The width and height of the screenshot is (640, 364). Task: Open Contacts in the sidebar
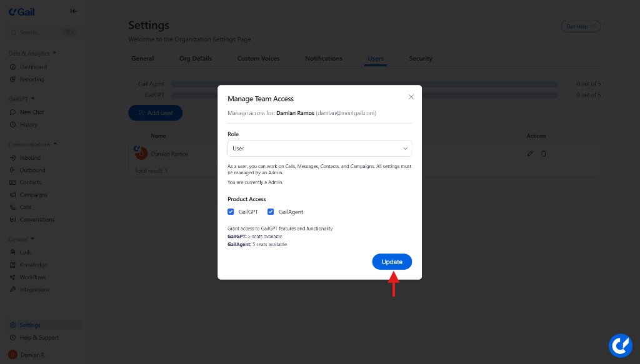(x=30, y=182)
